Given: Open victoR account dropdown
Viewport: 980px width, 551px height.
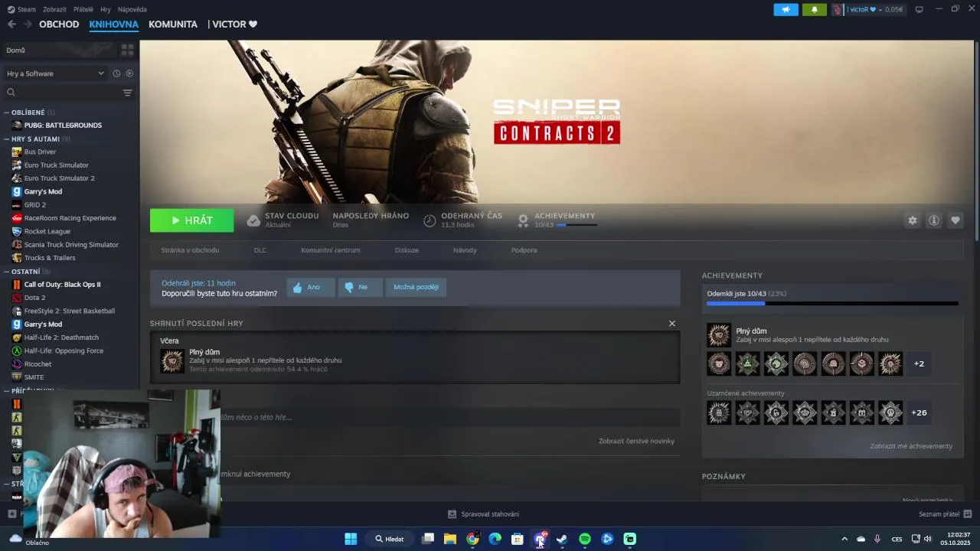Looking at the screenshot, I should point(867,9).
